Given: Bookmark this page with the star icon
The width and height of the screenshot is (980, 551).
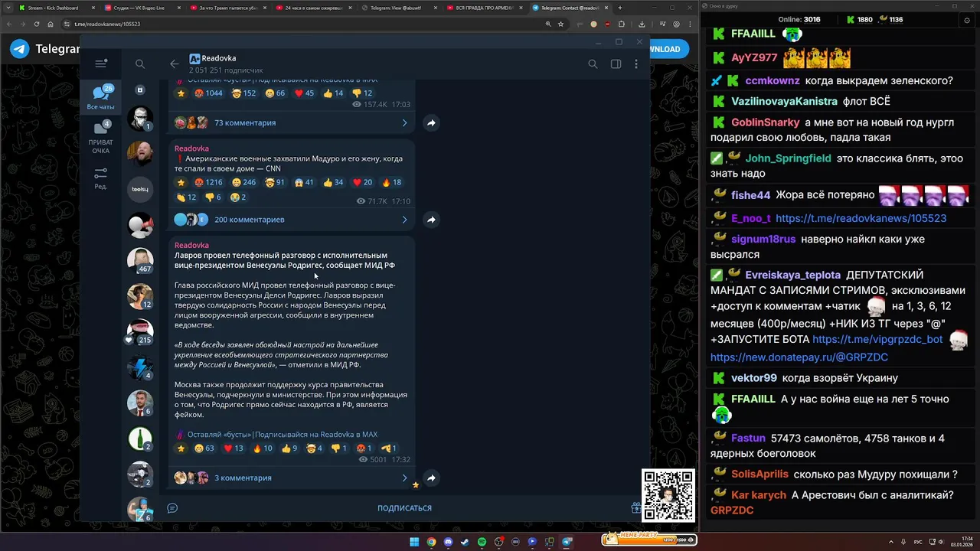Looking at the screenshot, I should pyautogui.click(x=561, y=24).
